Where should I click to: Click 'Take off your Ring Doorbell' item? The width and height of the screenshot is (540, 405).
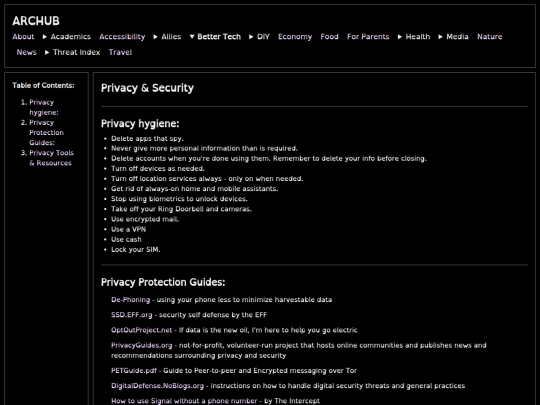(x=181, y=209)
